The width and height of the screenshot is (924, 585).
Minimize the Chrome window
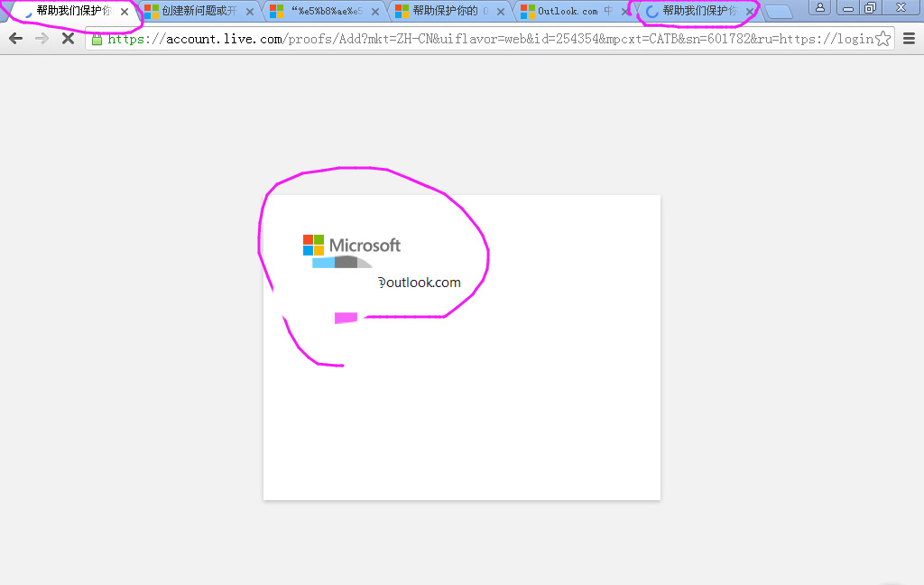click(848, 7)
